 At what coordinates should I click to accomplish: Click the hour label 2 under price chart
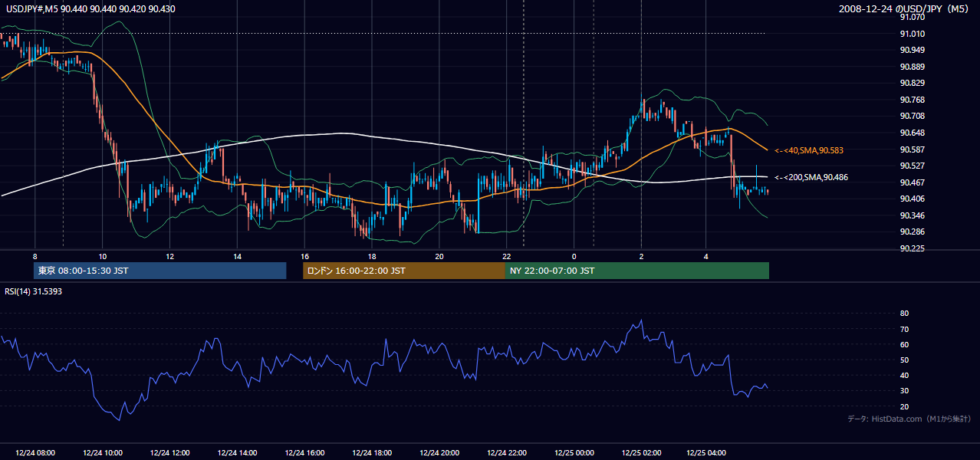coord(641,256)
